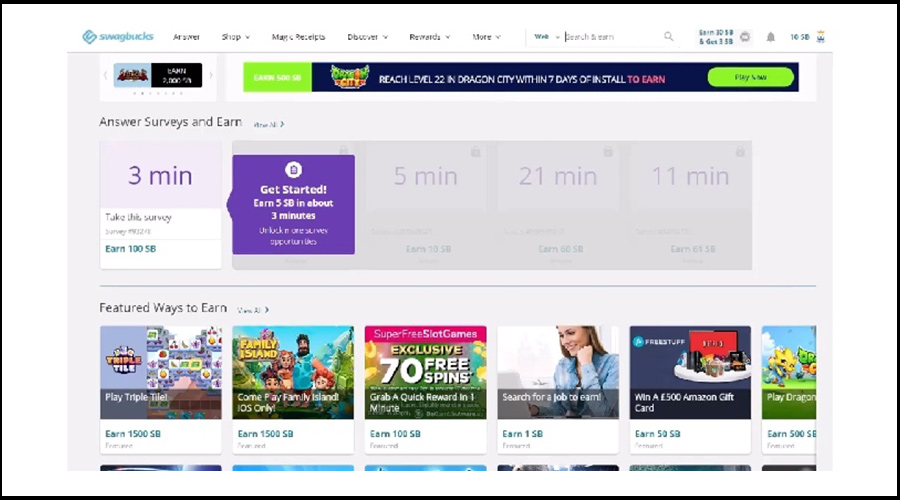
Task: Open the Rewards menu
Action: coord(429,37)
